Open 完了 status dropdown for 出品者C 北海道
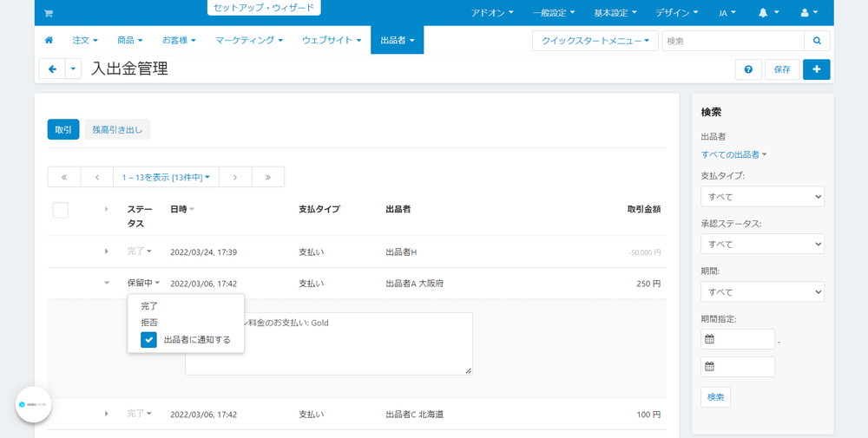Image resolution: width=868 pixels, height=438 pixels. 140,413
